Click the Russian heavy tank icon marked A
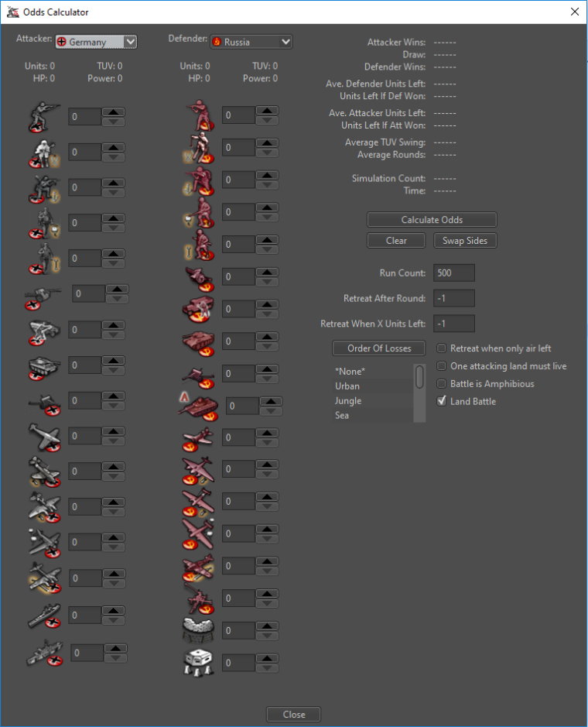The image size is (588, 727). click(196, 405)
